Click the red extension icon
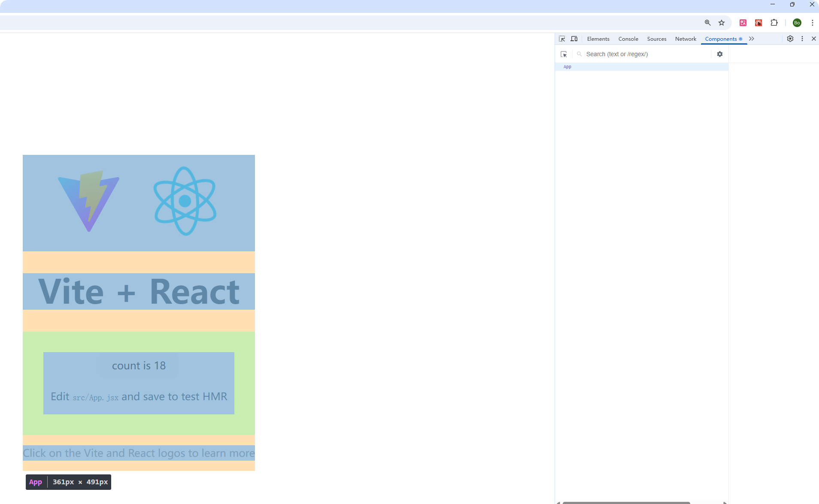Image resolution: width=819 pixels, height=504 pixels. point(758,23)
